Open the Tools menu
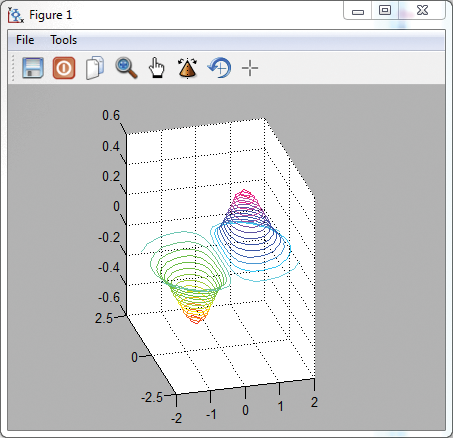The height and width of the screenshot is (438, 453). click(x=64, y=40)
